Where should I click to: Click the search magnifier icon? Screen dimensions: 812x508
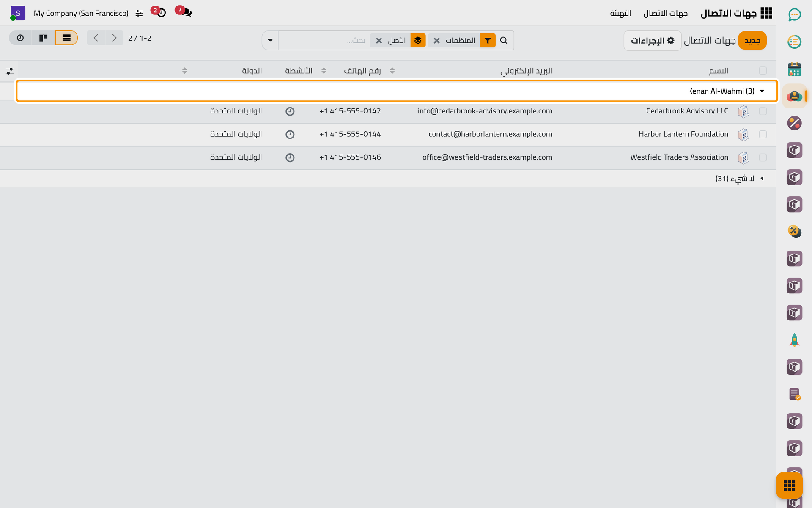pos(504,41)
